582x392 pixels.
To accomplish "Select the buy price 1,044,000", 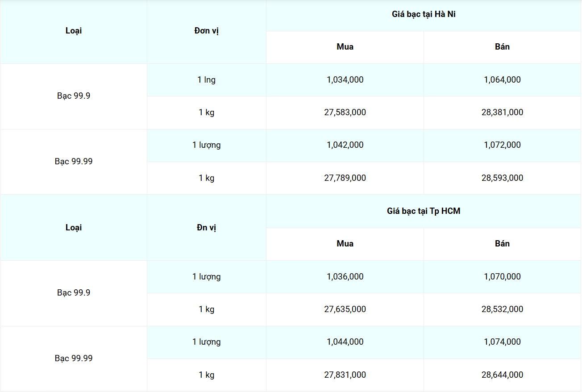I will pyautogui.click(x=345, y=342).
